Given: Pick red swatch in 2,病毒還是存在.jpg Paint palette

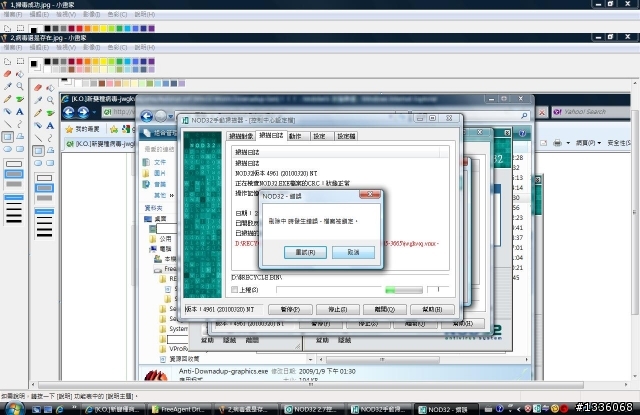Looking at the screenshot, I should pyautogui.click(x=80, y=61).
